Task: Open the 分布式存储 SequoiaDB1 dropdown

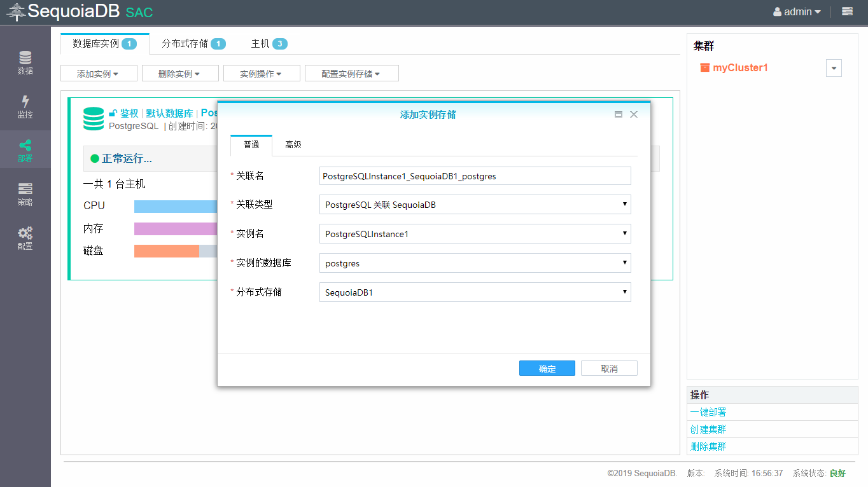Action: point(475,292)
